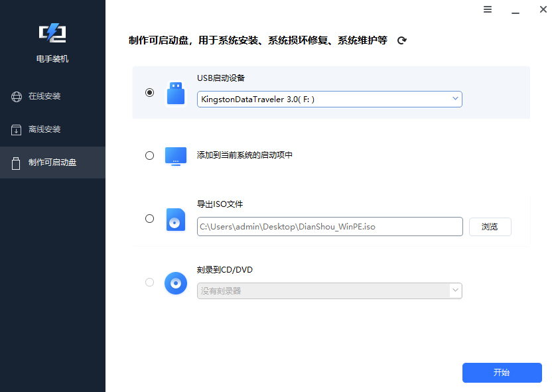Click the refresh icon next to the title
Viewport: 552px width, 392px height.
pos(401,40)
